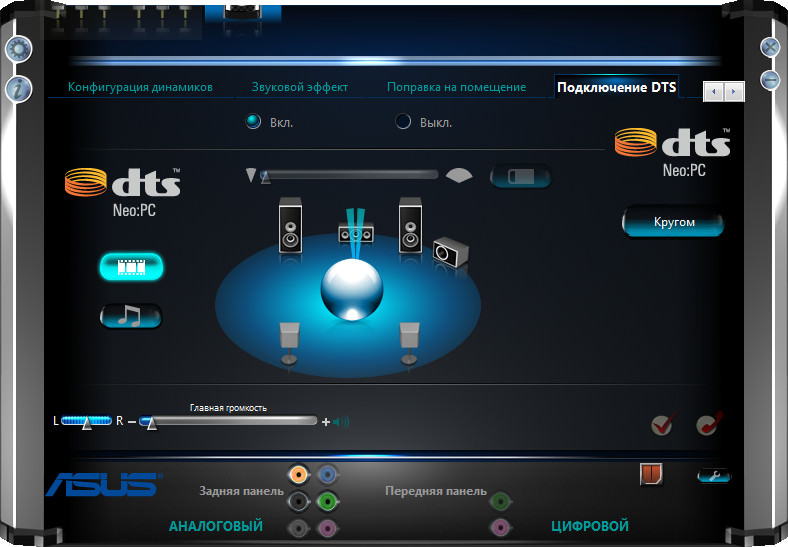Toggle the switch button beside the width slider
788x547 pixels.
521,176
